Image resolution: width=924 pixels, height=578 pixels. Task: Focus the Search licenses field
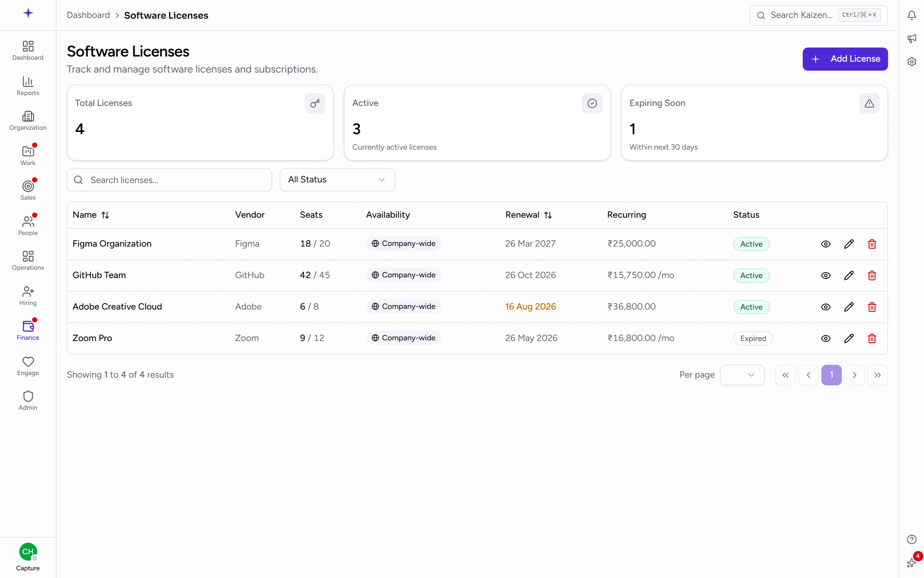tap(169, 180)
